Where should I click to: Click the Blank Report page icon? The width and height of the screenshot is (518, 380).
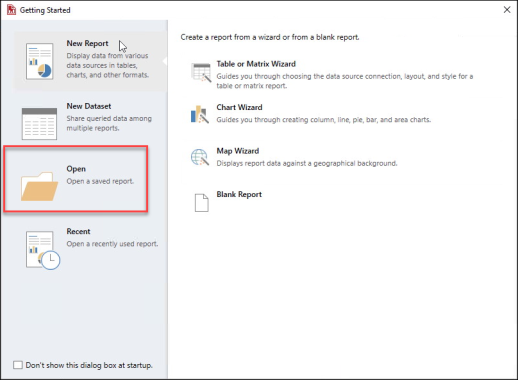pyautogui.click(x=202, y=203)
